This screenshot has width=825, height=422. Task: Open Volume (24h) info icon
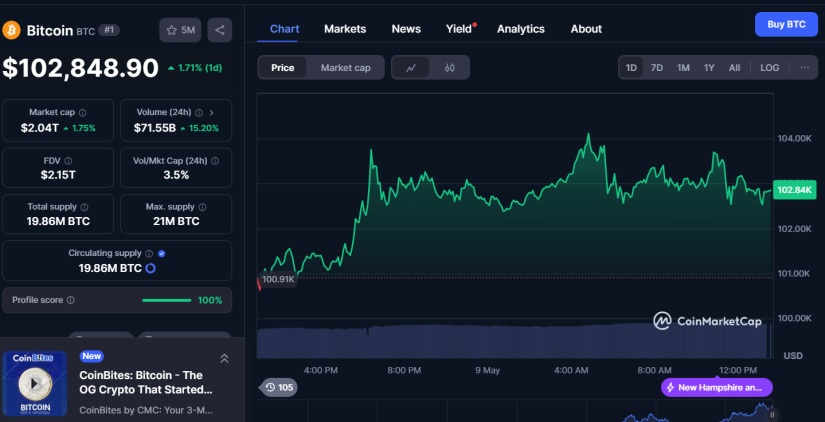199,113
